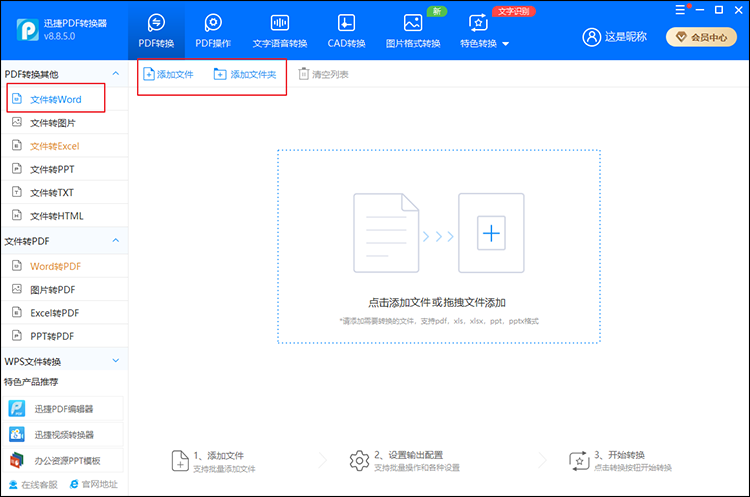Click the PDF操作 gear-document icon
The height and width of the screenshot is (497, 750).
coord(213,22)
